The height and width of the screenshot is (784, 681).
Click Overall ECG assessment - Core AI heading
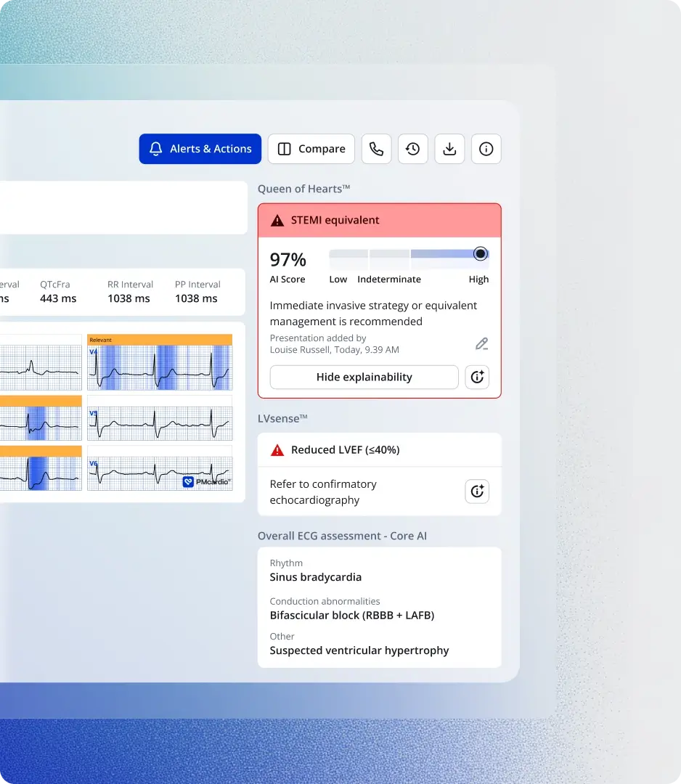(x=342, y=536)
